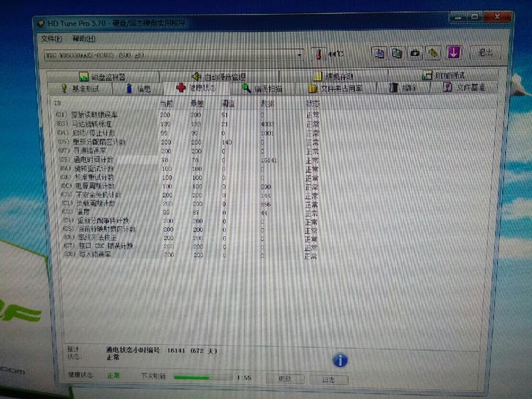Select the (05) 重新分配扇区计数 row

click(x=187, y=142)
